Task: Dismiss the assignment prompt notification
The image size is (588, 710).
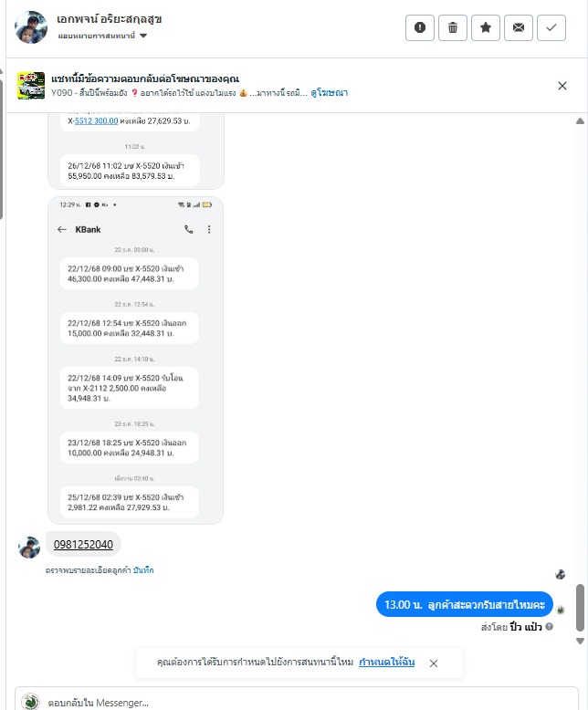Action: point(434,663)
